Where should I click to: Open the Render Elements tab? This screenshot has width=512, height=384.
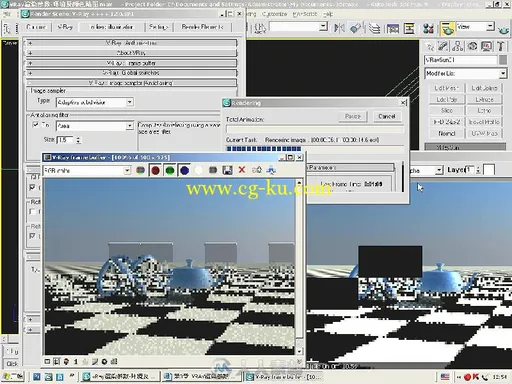(x=202, y=27)
